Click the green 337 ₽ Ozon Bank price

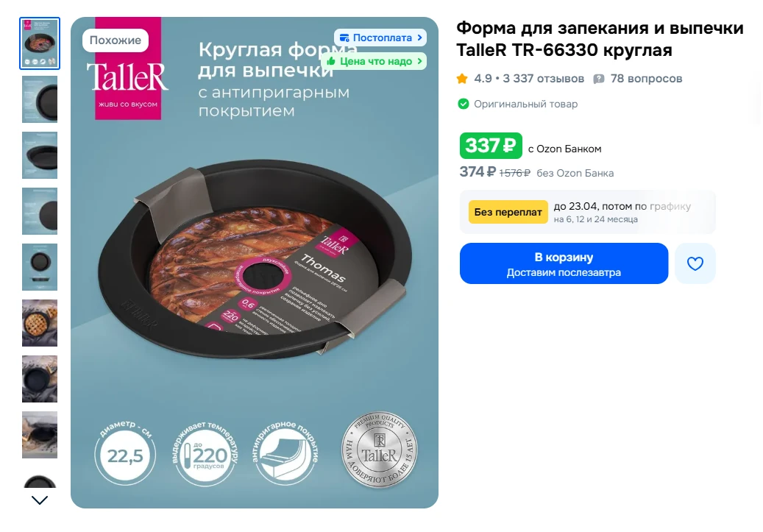click(491, 146)
